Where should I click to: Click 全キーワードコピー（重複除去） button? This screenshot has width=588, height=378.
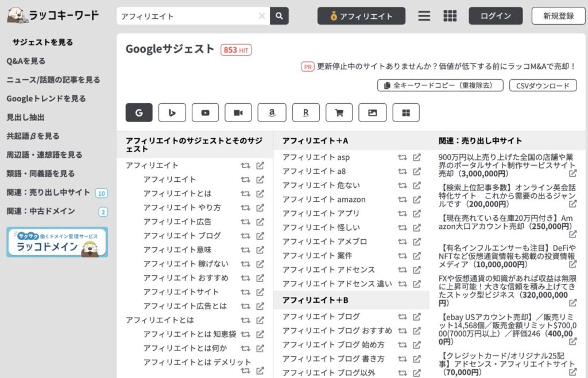pyautogui.click(x=440, y=85)
